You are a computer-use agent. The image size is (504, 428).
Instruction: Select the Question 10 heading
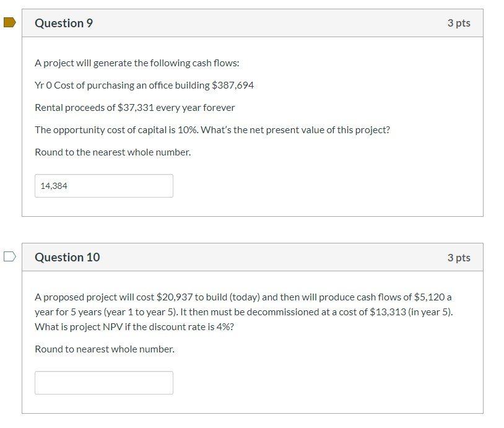click(67, 257)
